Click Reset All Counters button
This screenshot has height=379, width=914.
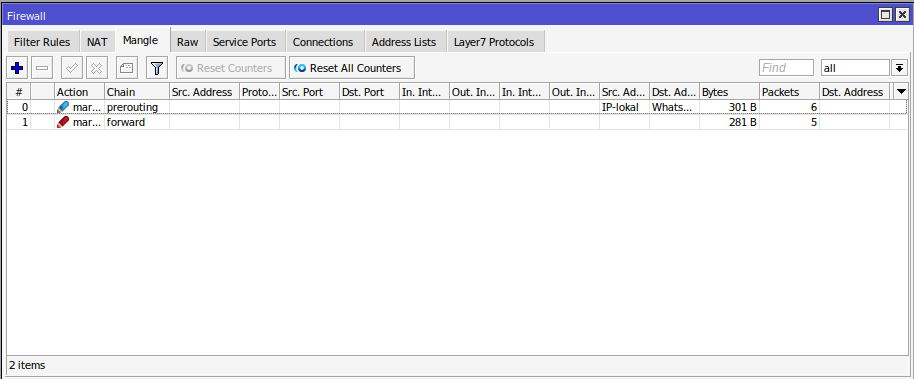pos(352,68)
